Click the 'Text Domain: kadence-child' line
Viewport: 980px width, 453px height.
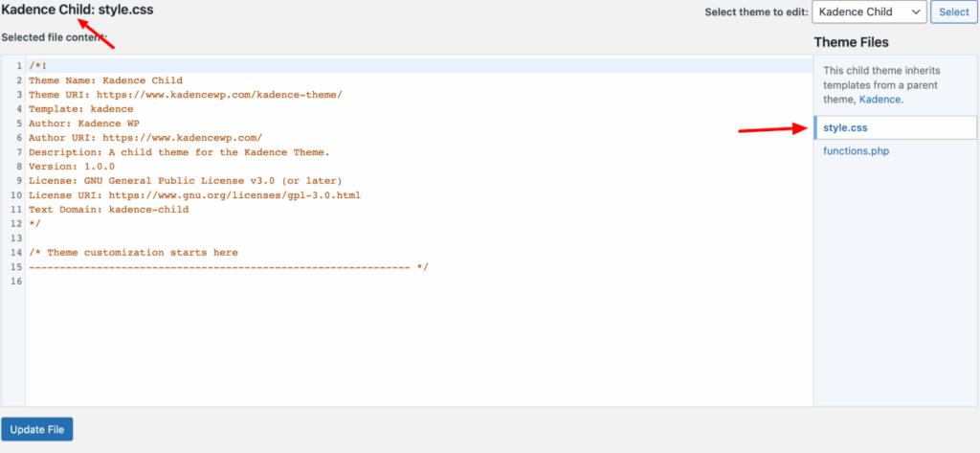108,210
